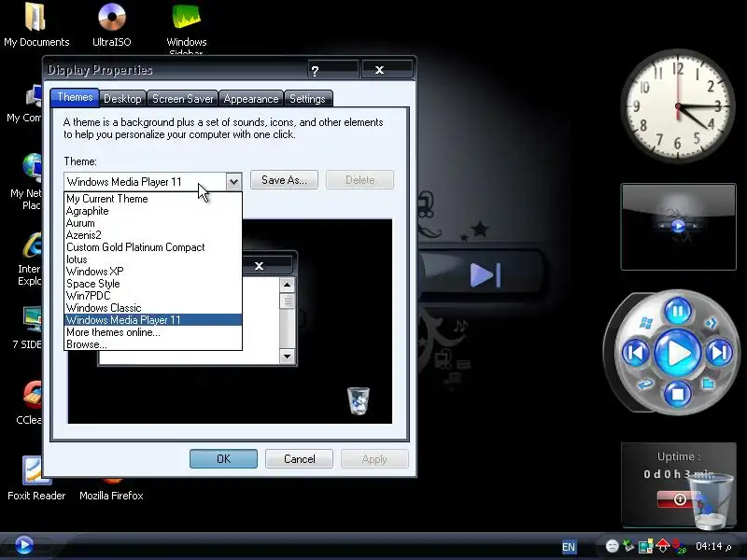Click the folder icon on media gadget
The width and height of the screenshot is (747, 560).
(709, 384)
